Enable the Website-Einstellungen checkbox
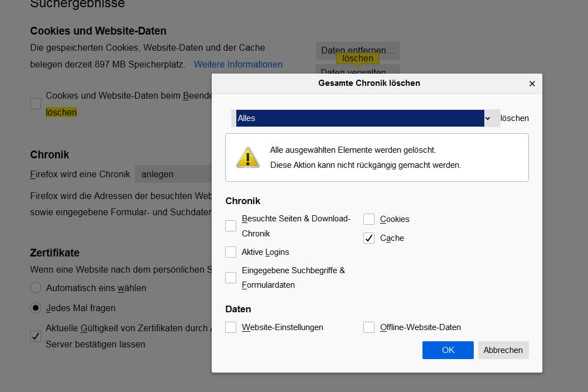The width and height of the screenshot is (588, 392). (231, 327)
